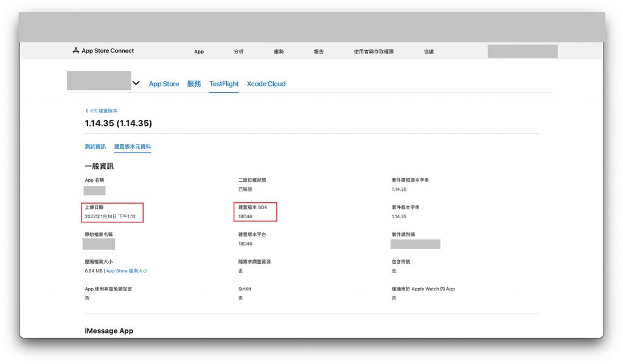Click the 套件識別碼 label
Image resolution: width=623 pixels, height=364 pixels.
coord(403,235)
